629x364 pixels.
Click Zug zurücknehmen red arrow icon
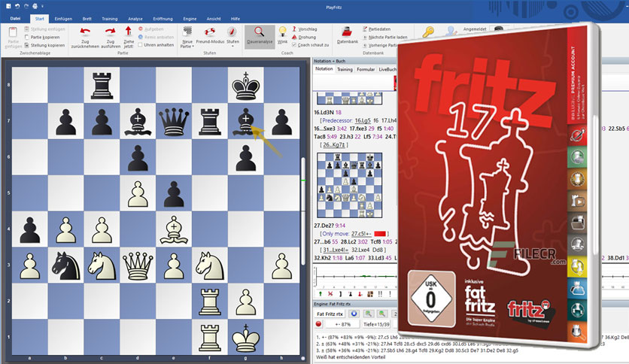pos(85,32)
